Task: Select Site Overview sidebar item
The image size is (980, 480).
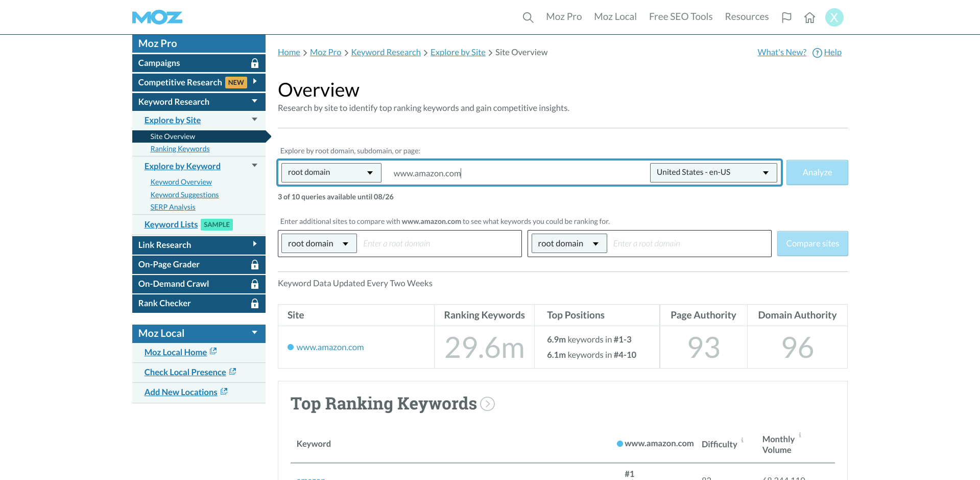Action: pos(199,136)
